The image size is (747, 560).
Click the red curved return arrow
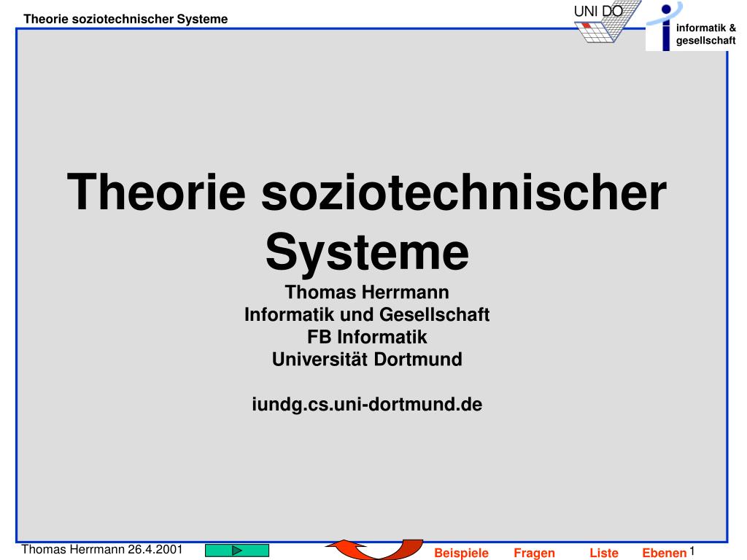[374, 549]
